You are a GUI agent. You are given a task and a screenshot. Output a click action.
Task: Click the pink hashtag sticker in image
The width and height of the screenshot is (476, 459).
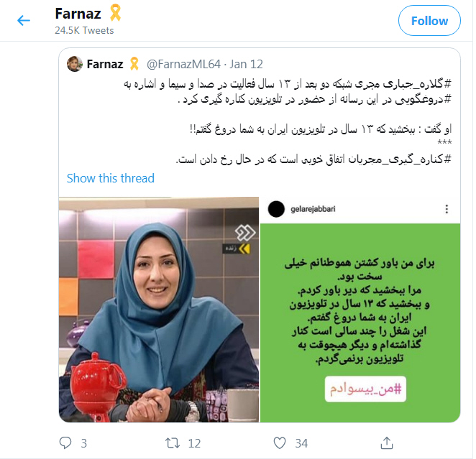365,389
